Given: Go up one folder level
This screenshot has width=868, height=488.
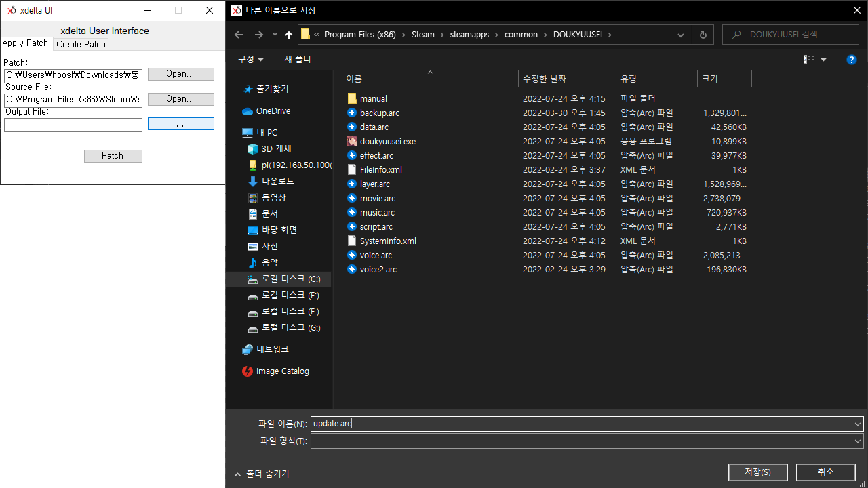Looking at the screenshot, I should coord(289,35).
